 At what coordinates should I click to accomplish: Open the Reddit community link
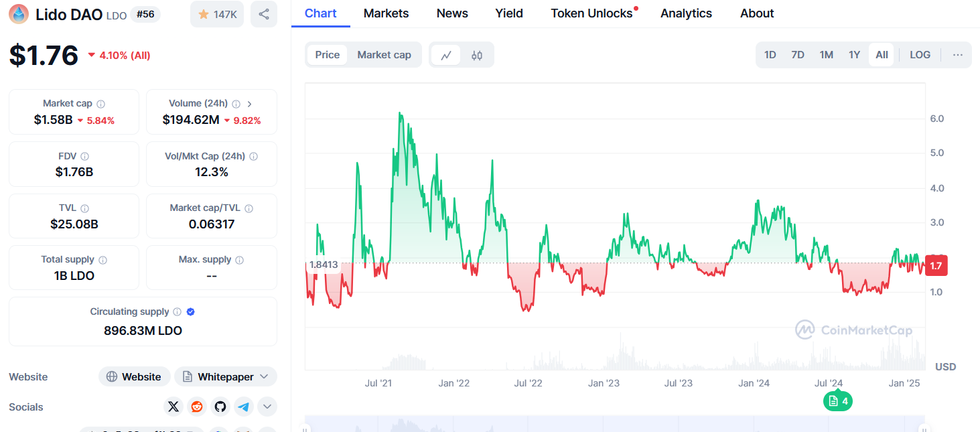(197, 407)
